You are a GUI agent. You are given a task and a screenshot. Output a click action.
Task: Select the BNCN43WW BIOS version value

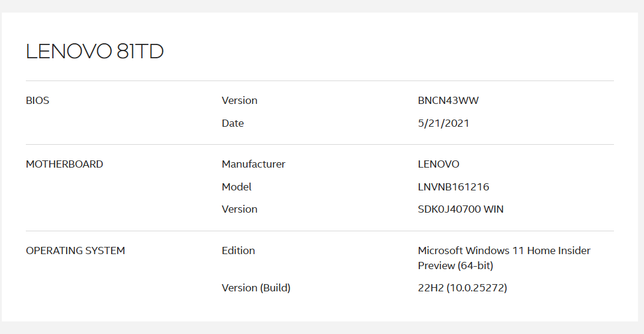pos(448,100)
